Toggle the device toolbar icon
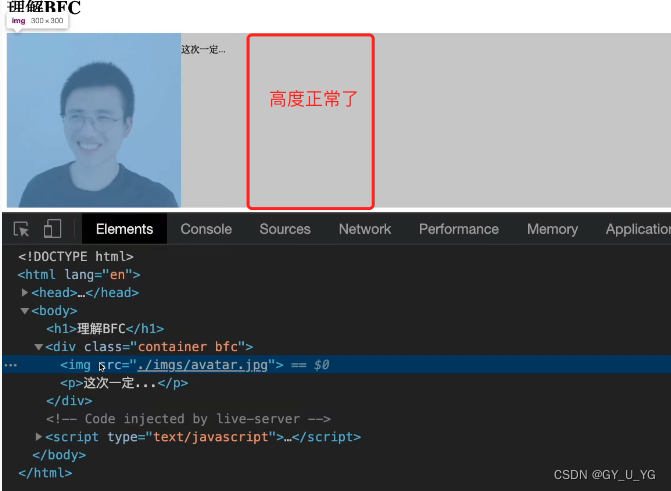The image size is (671, 491). (x=52, y=229)
